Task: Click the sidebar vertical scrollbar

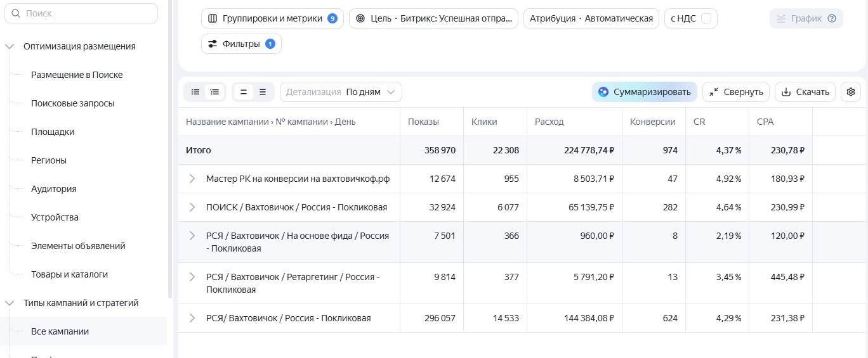Action: (170, 150)
